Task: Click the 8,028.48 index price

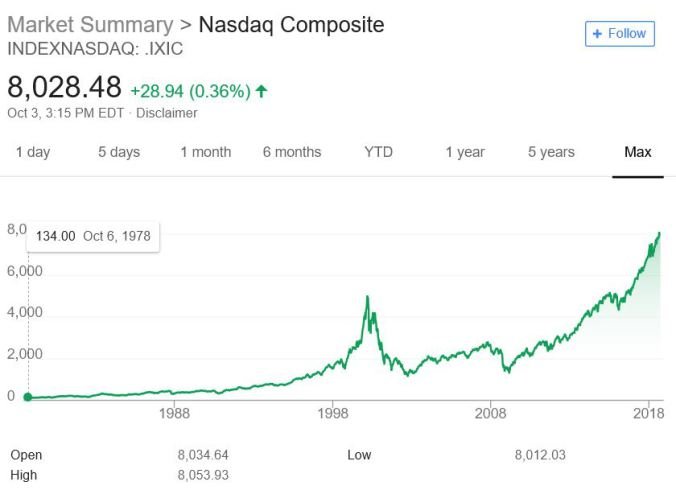Action: tap(64, 87)
